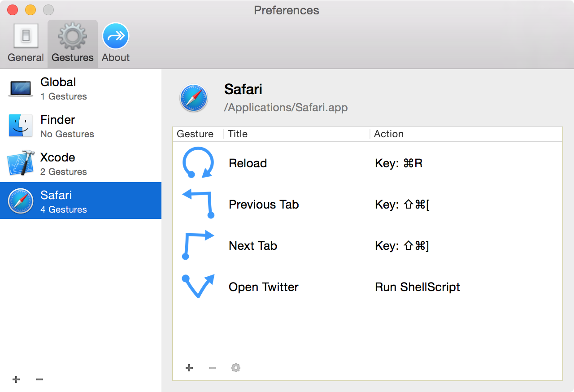Remove the selected gesture with minus button
Viewport: 574px width, 392px height.
pyautogui.click(x=213, y=368)
